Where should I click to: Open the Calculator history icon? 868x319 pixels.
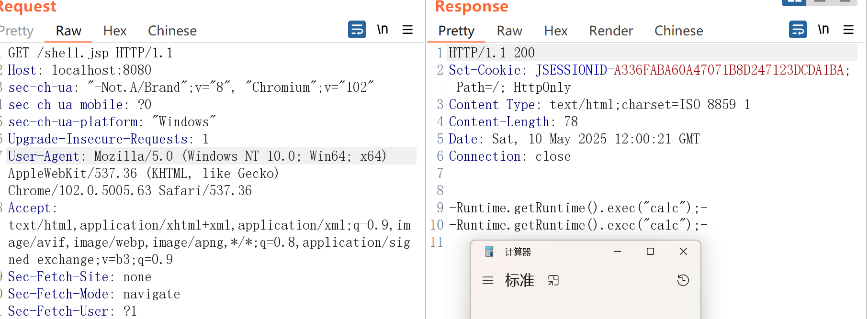(683, 280)
